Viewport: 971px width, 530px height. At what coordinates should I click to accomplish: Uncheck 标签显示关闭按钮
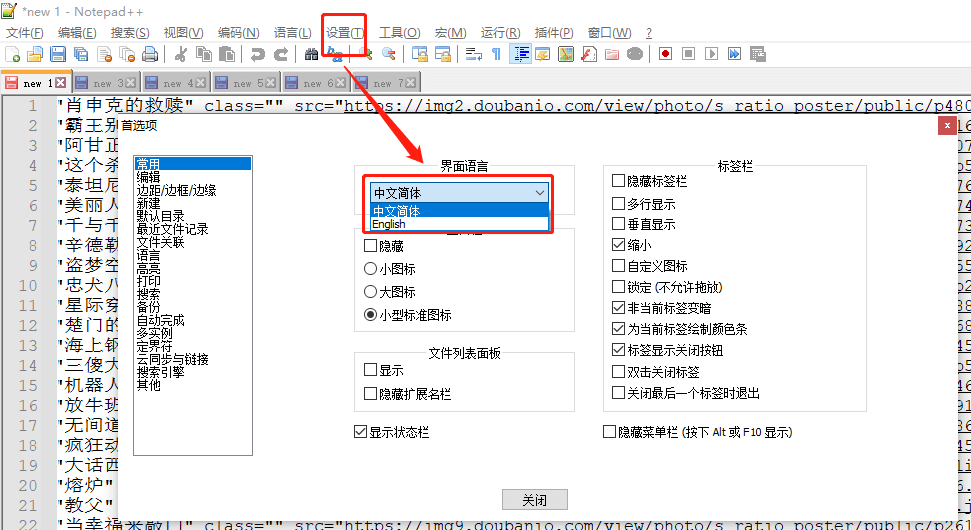[x=618, y=350]
